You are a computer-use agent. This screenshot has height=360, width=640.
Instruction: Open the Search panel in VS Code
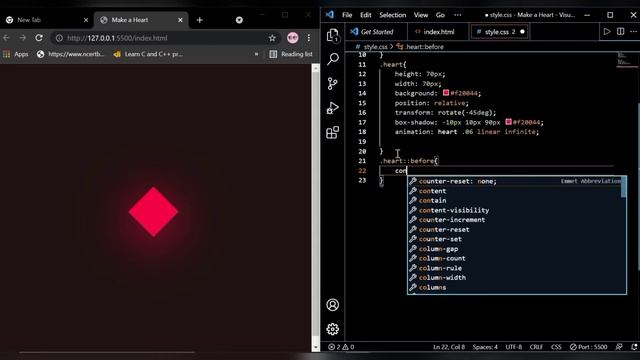pyautogui.click(x=333, y=59)
